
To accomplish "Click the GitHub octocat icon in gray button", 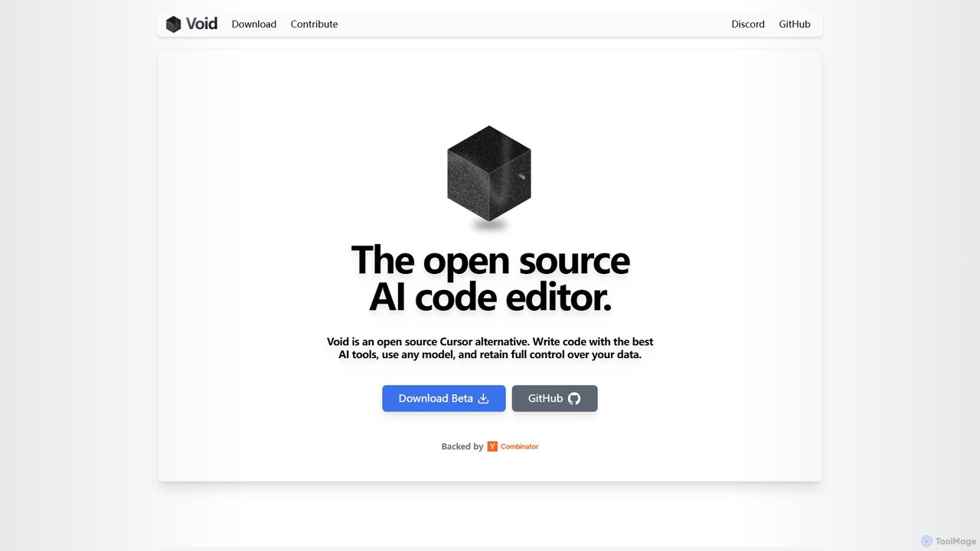I will pyautogui.click(x=574, y=398).
